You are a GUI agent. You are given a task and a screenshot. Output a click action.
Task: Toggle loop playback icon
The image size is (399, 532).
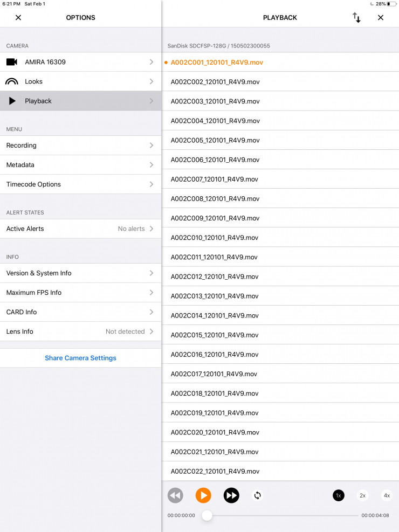[x=258, y=495]
